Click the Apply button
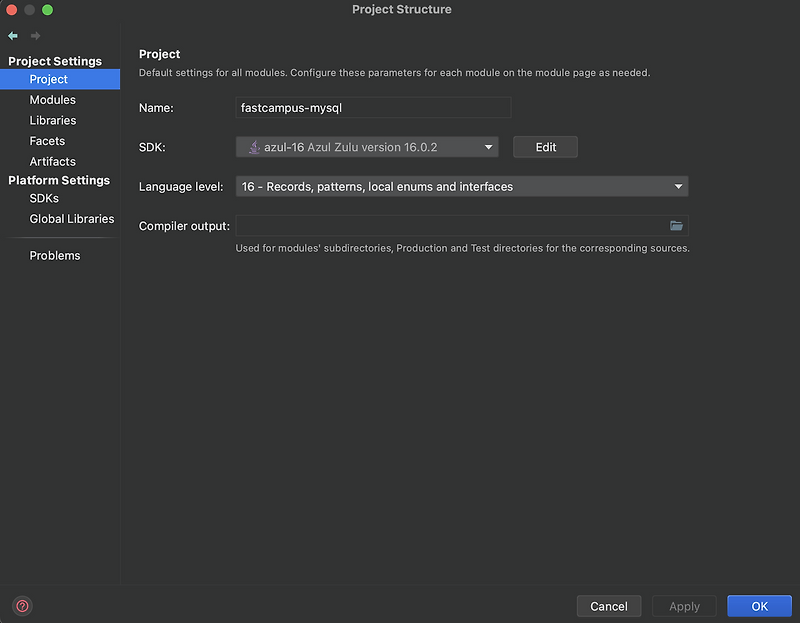 tap(684, 606)
